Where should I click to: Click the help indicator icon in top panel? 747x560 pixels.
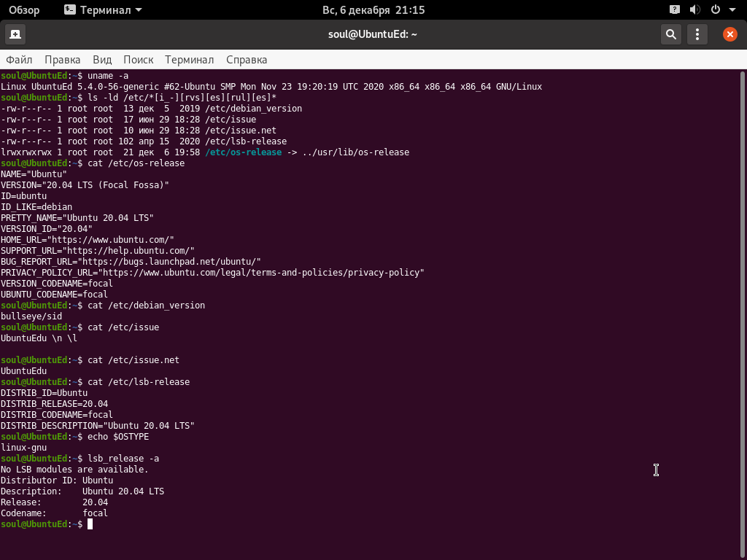tap(675, 9)
